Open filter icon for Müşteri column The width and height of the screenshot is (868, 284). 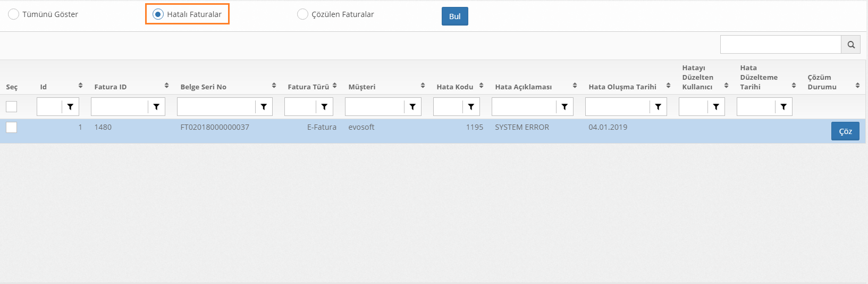412,107
